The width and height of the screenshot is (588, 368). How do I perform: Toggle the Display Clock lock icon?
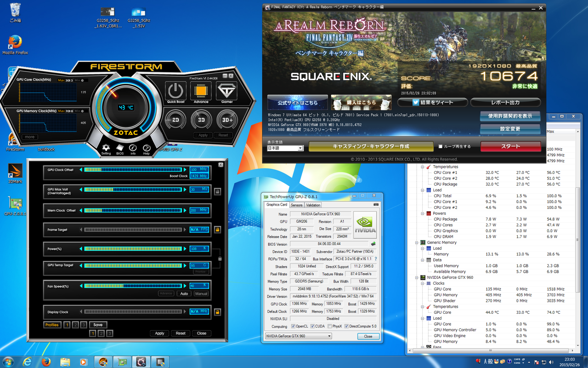click(217, 312)
